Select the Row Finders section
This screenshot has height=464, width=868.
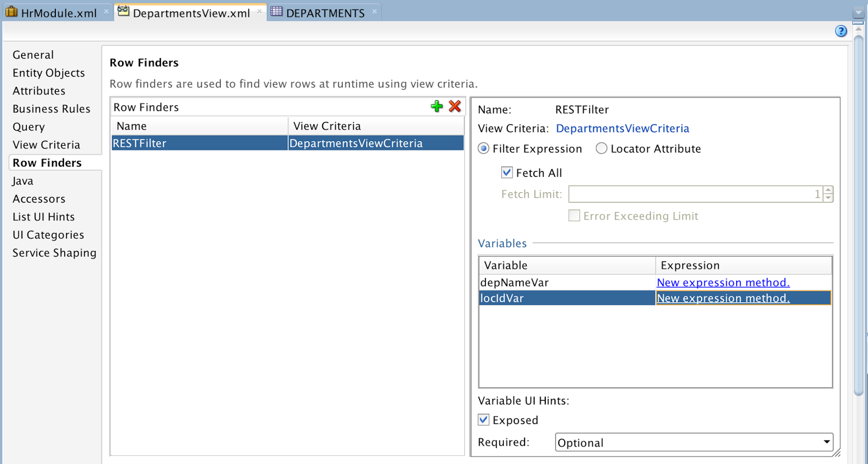click(47, 163)
